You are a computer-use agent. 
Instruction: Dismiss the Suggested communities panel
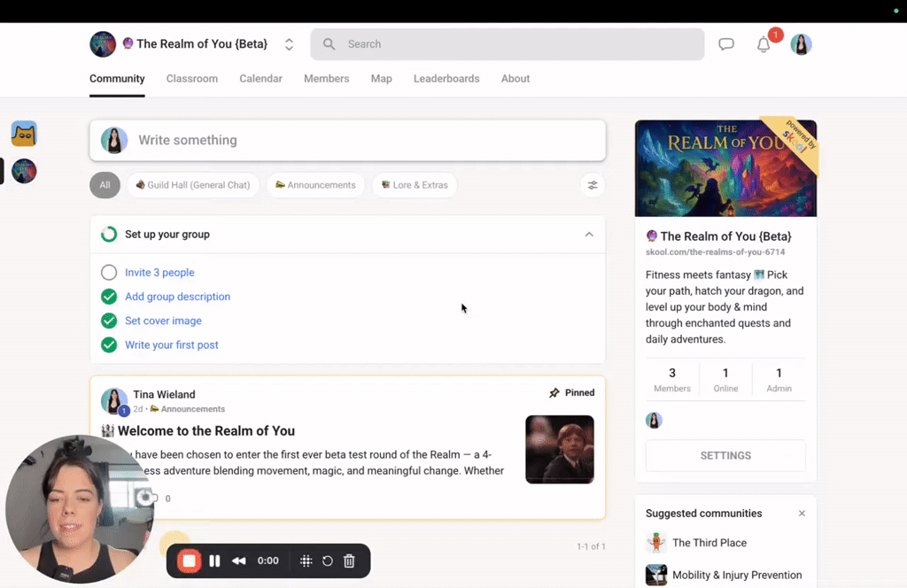[802, 514]
